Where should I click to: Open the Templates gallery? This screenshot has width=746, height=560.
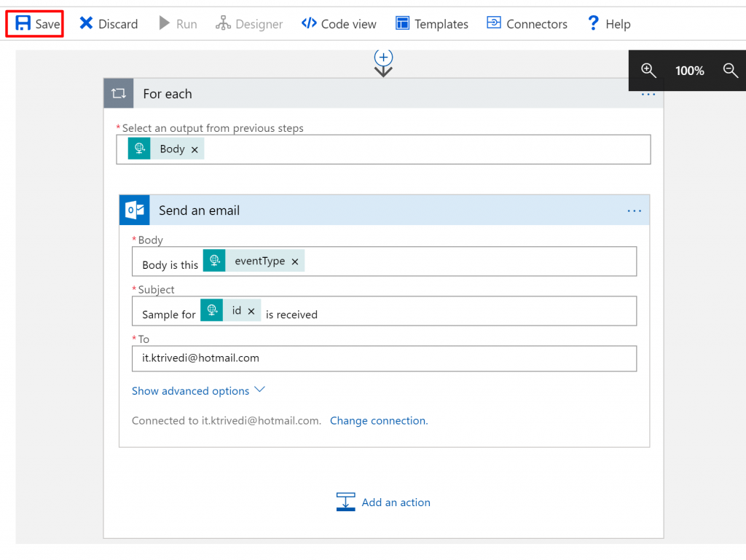click(431, 24)
